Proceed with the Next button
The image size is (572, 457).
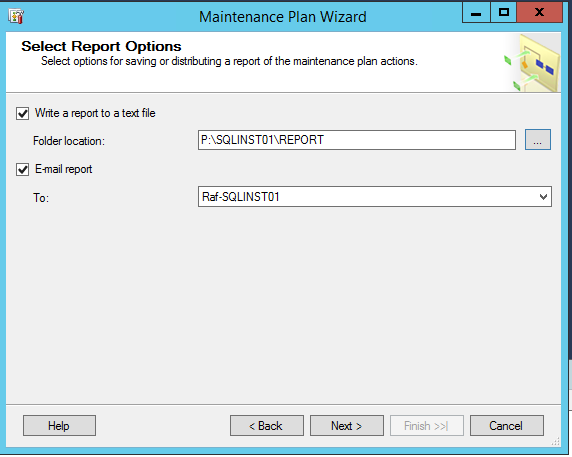click(x=347, y=426)
